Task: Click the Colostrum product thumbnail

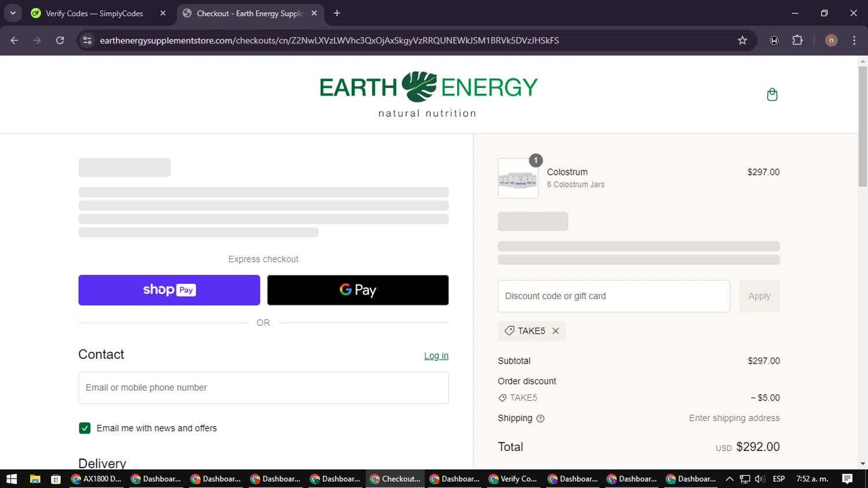Action: tap(518, 178)
